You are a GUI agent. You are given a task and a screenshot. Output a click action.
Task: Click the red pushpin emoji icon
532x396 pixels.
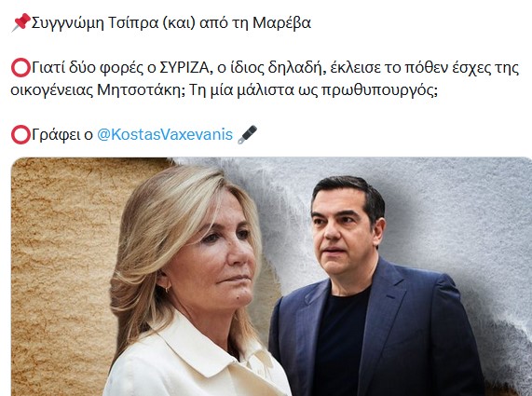point(21,22)
